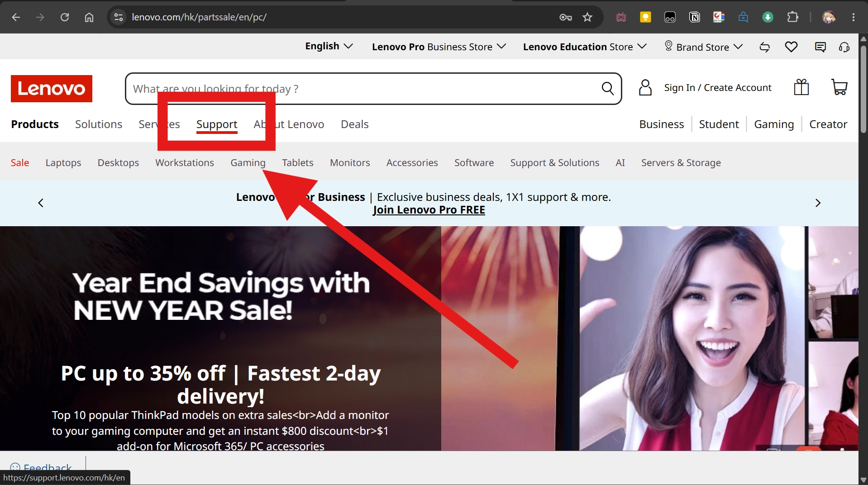Select the Laptops category
Viewport: 868px width, 485px height.
(63, 163)
